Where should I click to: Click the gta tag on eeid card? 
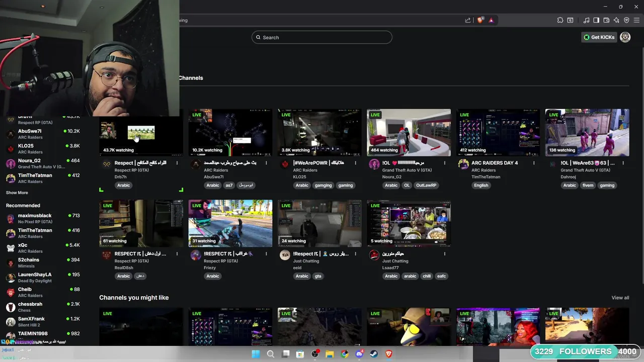318,276
